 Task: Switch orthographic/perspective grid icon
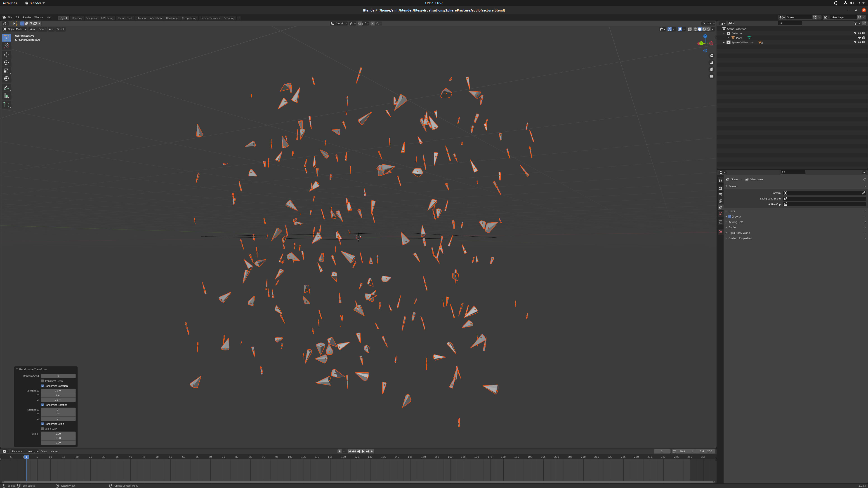click(x=712, y=76)
